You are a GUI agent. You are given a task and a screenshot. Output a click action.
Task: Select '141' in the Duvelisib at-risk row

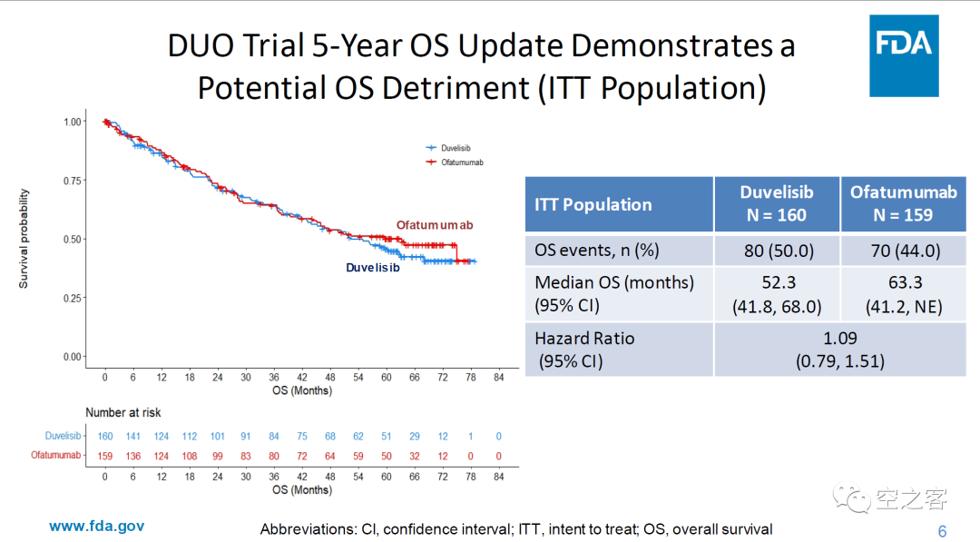(x=133, y=437)
